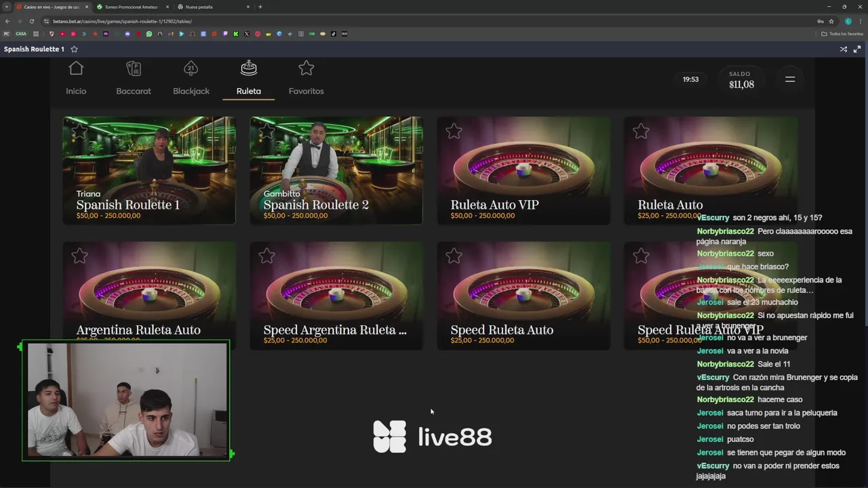The image size is (868, 488).
Task: Open site information icon in address bar
Action: tap(46, 21)
